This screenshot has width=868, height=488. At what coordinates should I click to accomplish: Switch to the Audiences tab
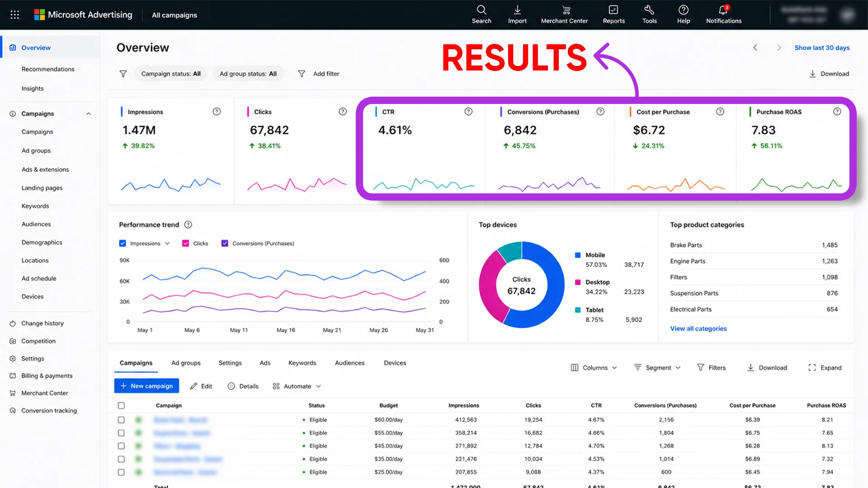click(x=349, y=363)
